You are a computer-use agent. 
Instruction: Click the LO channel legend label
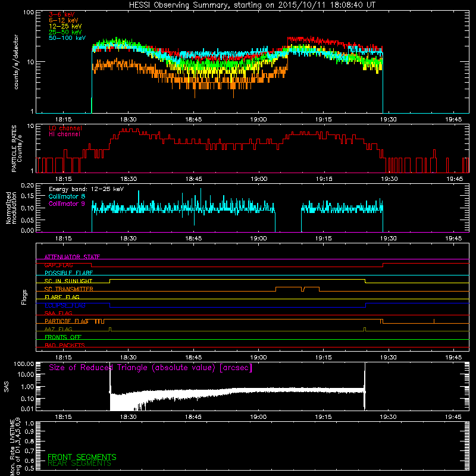pyautogui.click(x=65, y=128)
